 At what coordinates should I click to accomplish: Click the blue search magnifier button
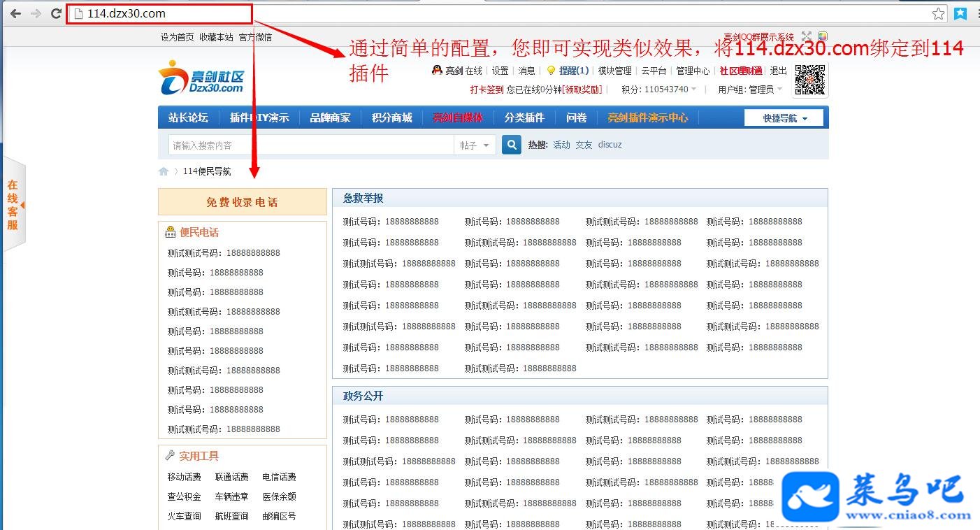click(x=512, y=145)
